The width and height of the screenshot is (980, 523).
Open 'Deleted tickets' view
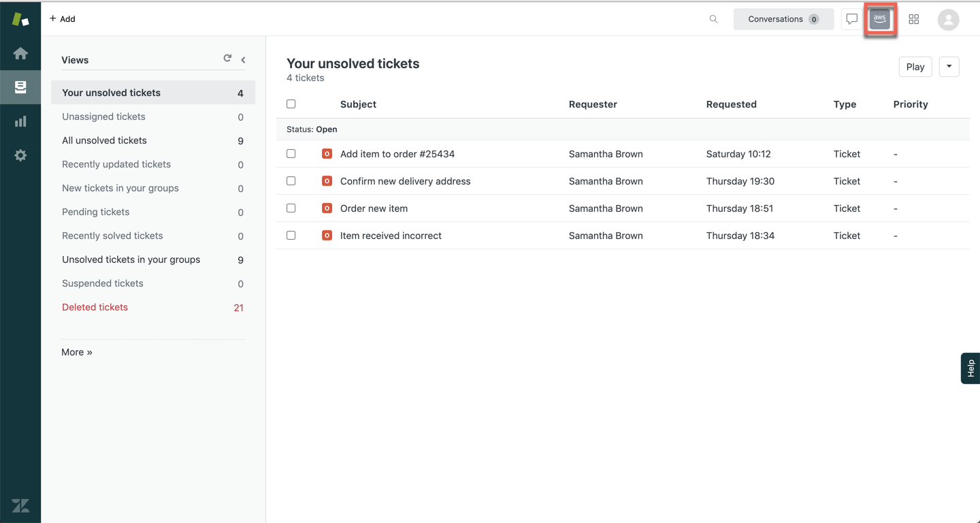tap(95, 307)
